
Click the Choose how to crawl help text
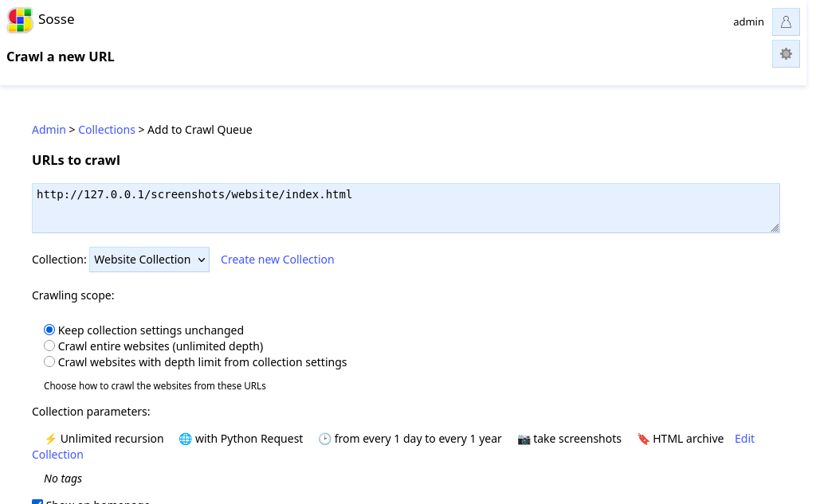tap(155, 386)
